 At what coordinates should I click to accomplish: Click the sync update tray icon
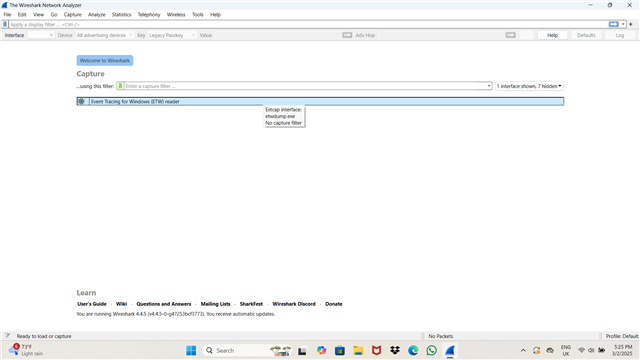pyautogui.click(x=536, y=351)
